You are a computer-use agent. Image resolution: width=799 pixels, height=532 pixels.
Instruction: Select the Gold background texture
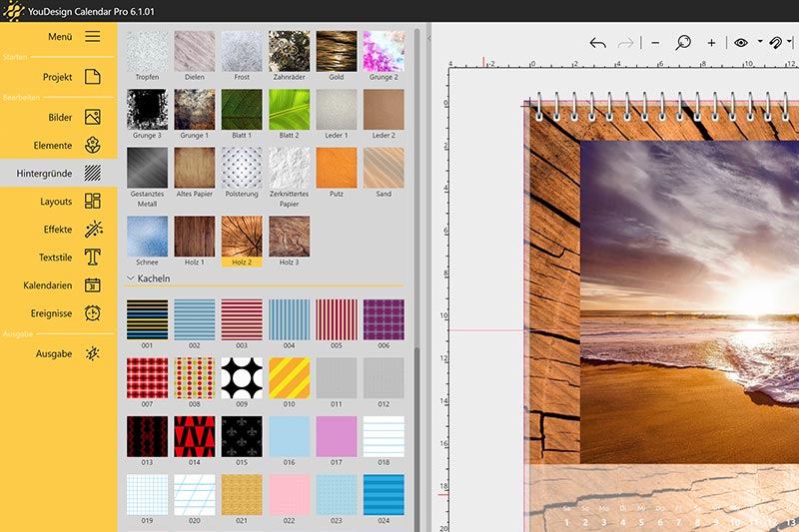[337, 50]
